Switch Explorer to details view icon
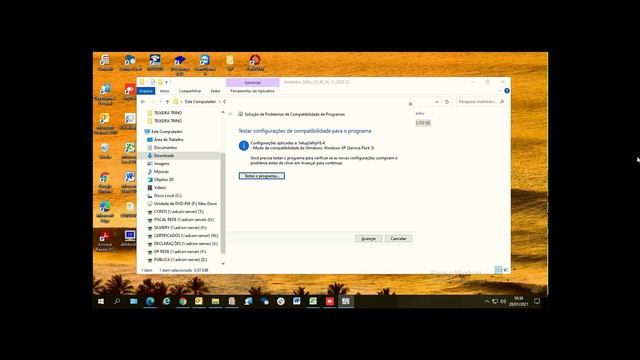 [x=498, y=270]
